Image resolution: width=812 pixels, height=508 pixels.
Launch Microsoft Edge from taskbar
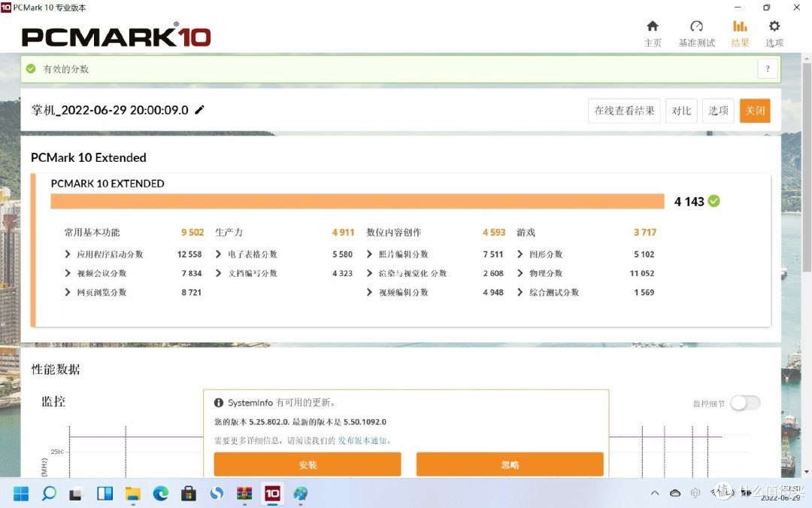(161, 493)
